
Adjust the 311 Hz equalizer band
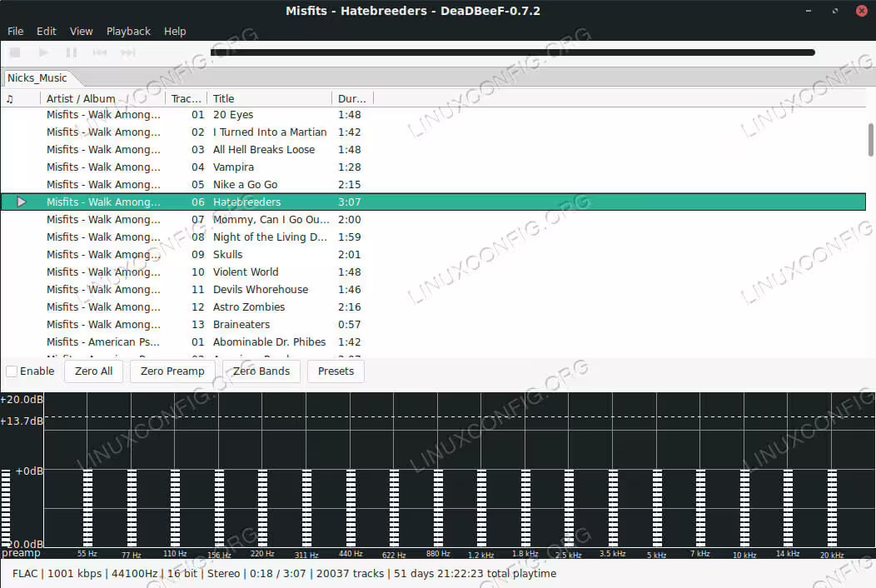(x=306, y=507)
